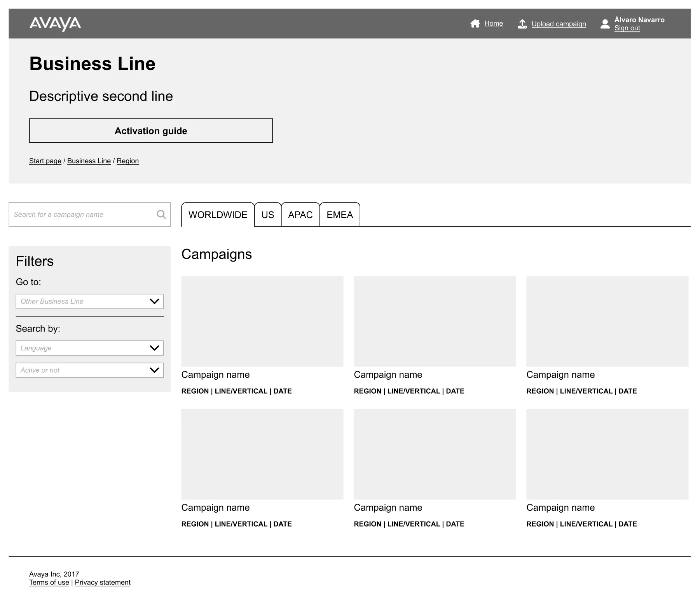The width and height of the screenshot is (700, 602).
Task: Open the Terms of use link
Action: click(x=49, y=582)
